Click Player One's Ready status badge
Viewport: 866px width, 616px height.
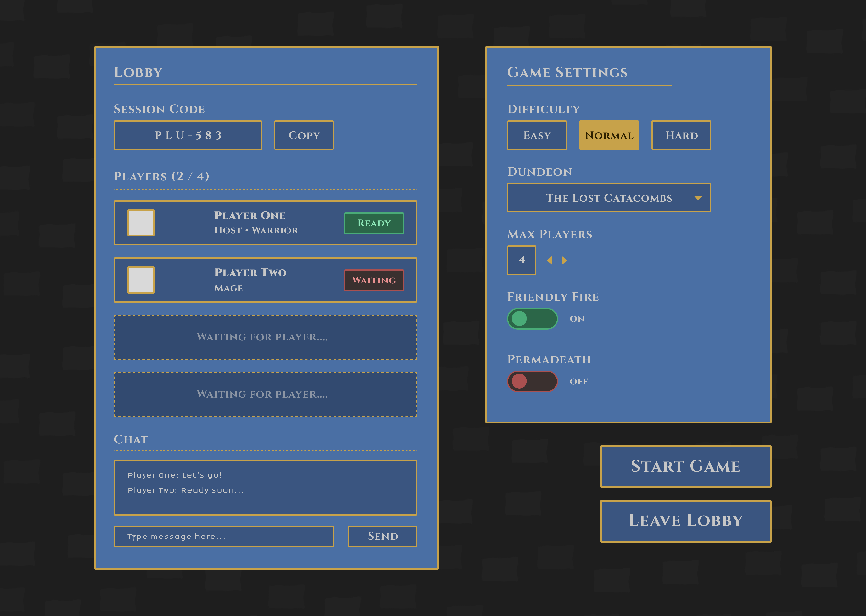[x=374, y=223]
